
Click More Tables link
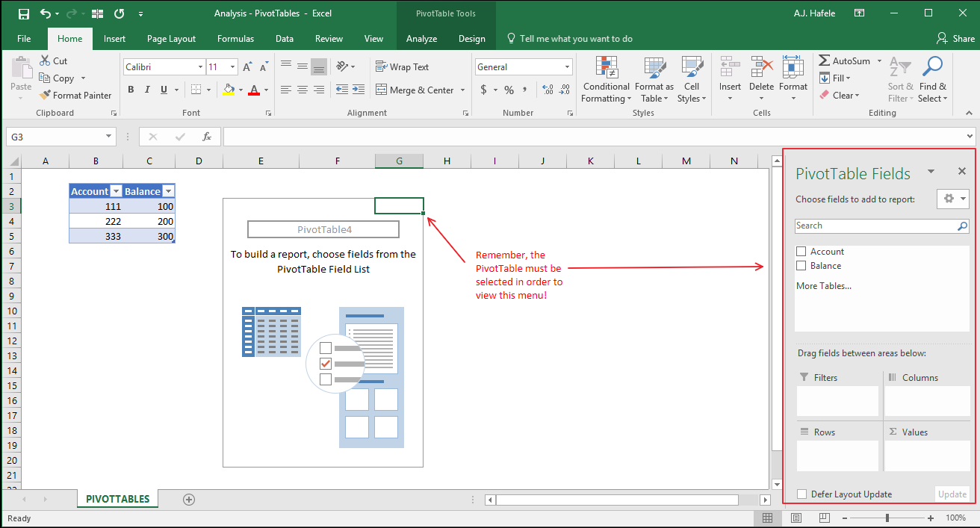point(824,286)
